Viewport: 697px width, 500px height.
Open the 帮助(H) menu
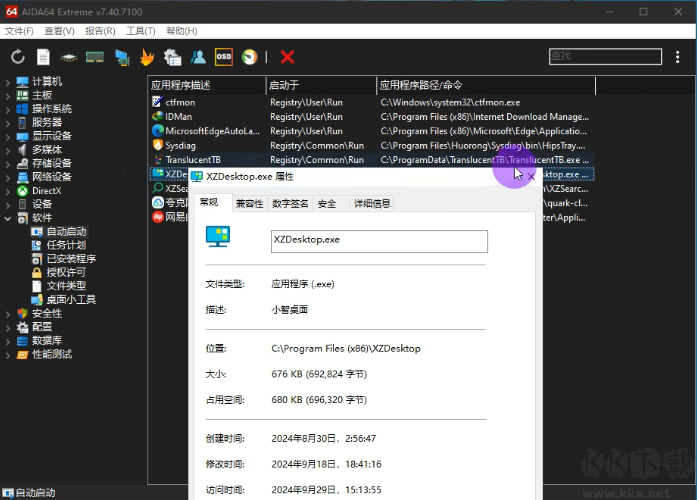click(x=182, y=31)
